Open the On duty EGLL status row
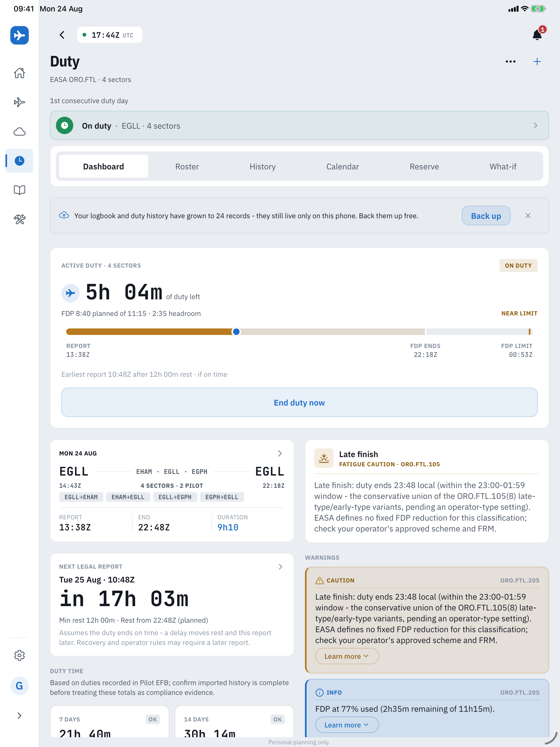Screen dimensions: 560x747 [x=300, y=126]
